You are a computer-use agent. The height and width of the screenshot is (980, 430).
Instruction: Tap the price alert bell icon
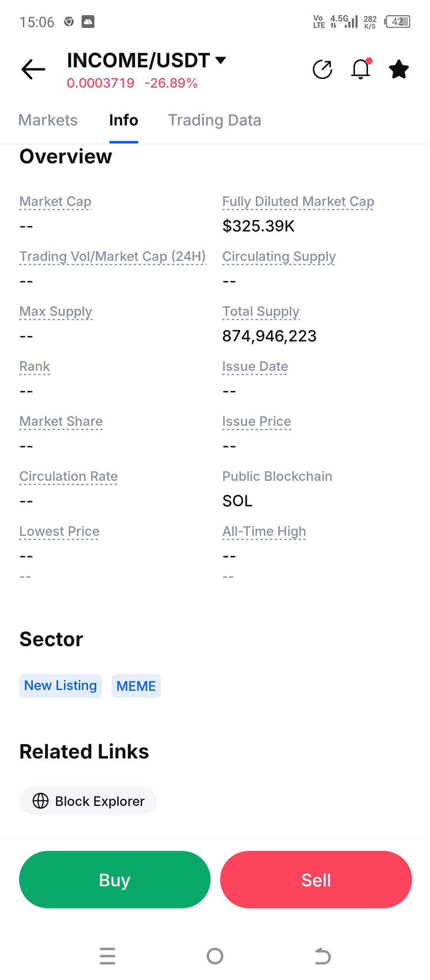361,69
